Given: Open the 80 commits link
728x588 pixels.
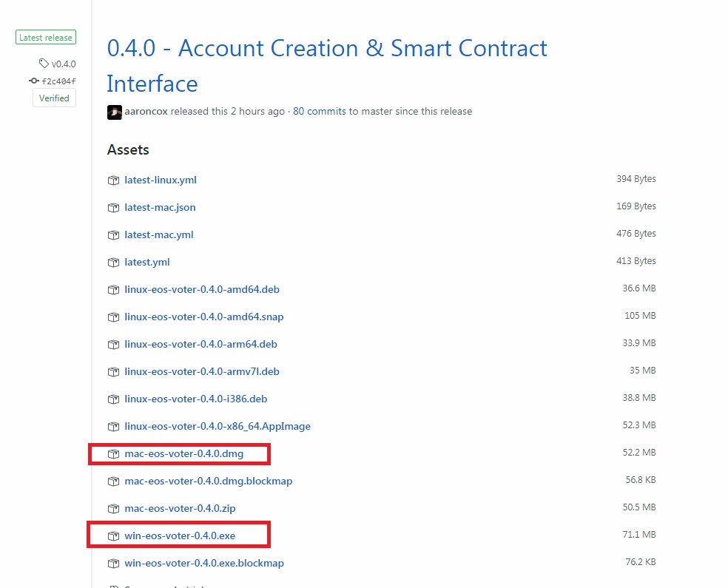Looking at the screenshot, I should 320,112.
